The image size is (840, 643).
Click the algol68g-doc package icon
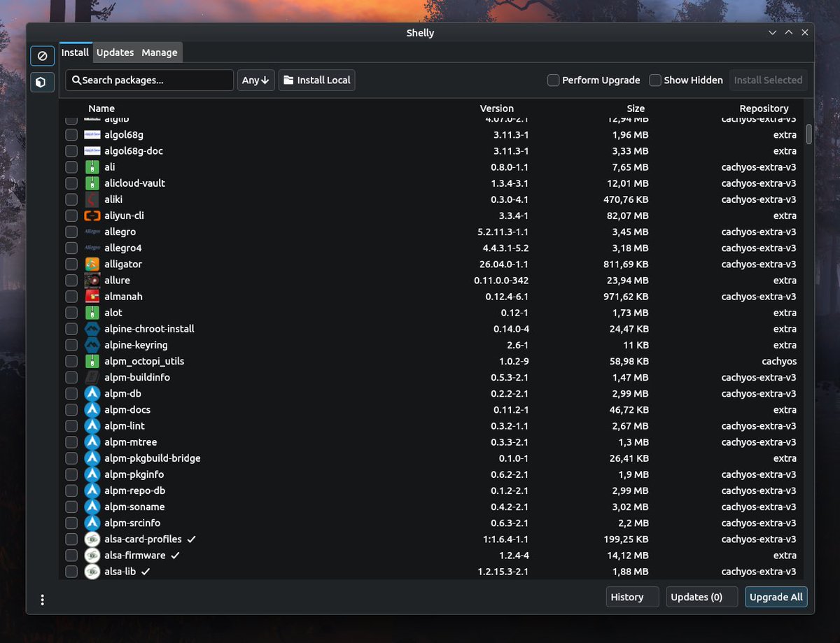click(x=92, y=150)
